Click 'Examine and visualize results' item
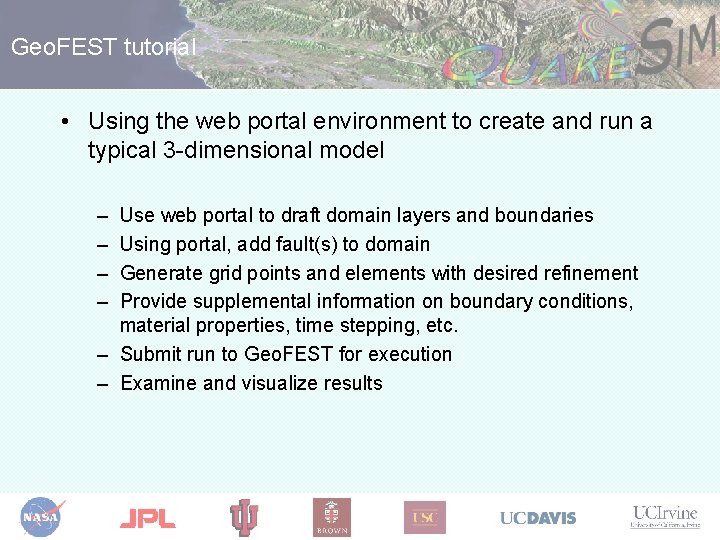The width and height of the screenshot is (720, 540). (x=252, y=383)
